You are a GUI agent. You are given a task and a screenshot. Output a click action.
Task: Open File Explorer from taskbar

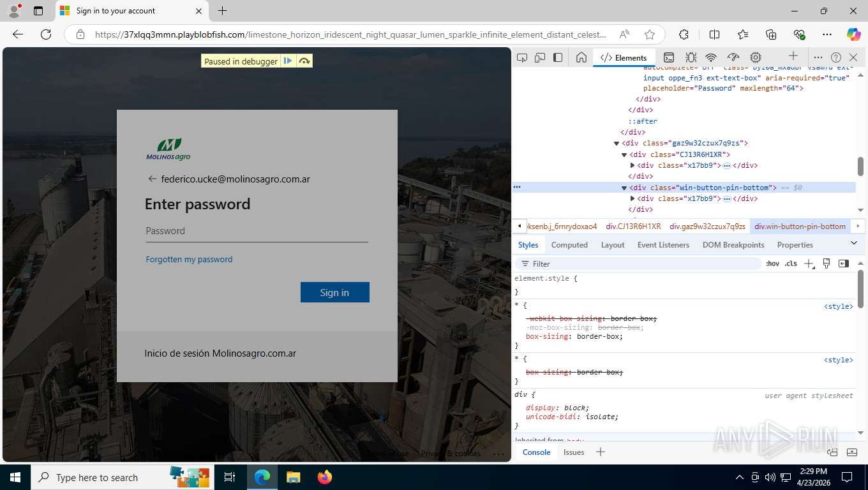tap(293, 477)
